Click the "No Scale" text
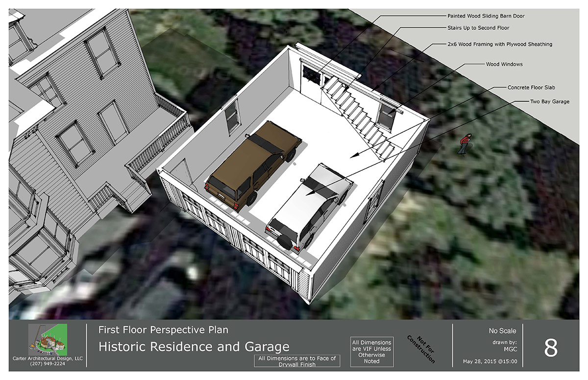Screen dimensions: 588x380 click(x=502, y=331)
